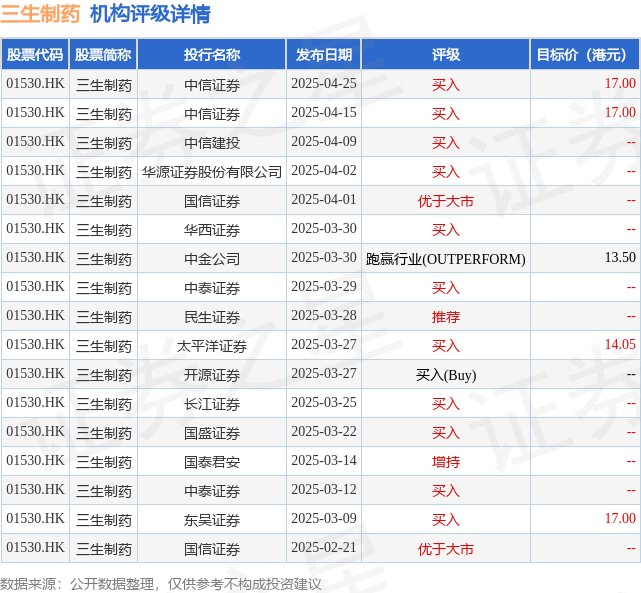Click the 推荐 rating
641x593 pixels.
pos(446,317)
